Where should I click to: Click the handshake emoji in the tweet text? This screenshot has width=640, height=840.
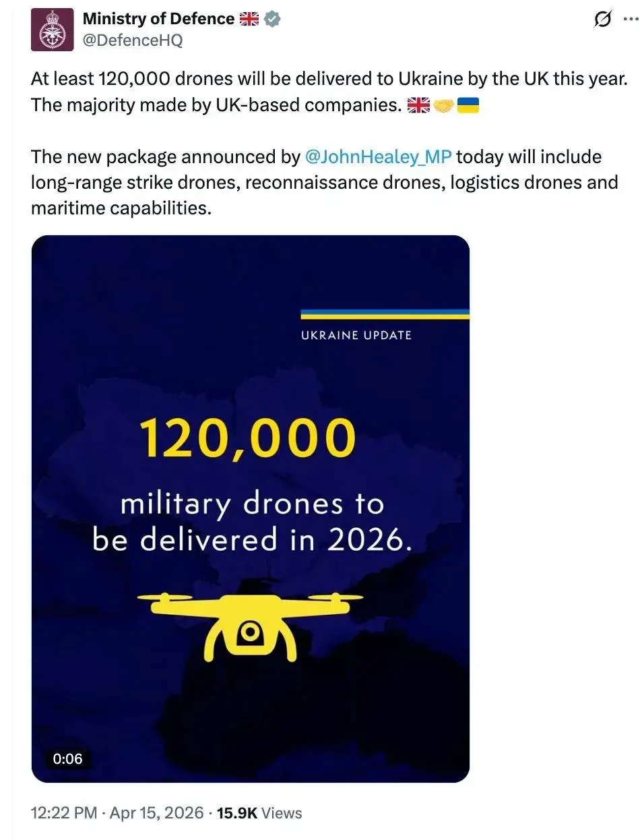443,106
